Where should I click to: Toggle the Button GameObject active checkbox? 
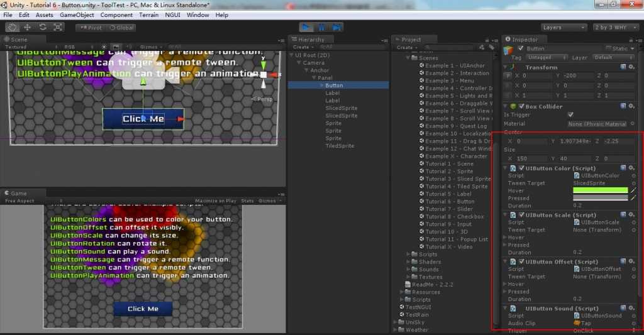(521, 48)
